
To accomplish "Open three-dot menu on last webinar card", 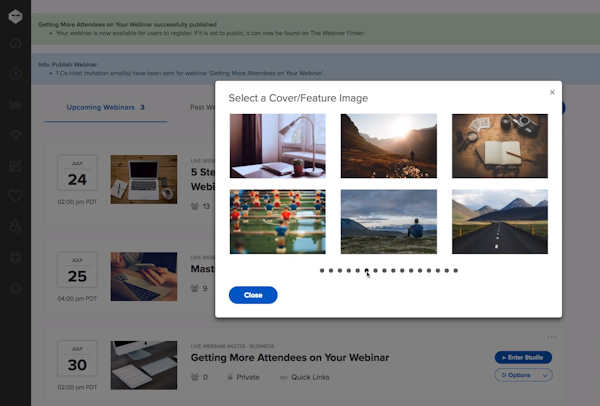I will (551, 337).
